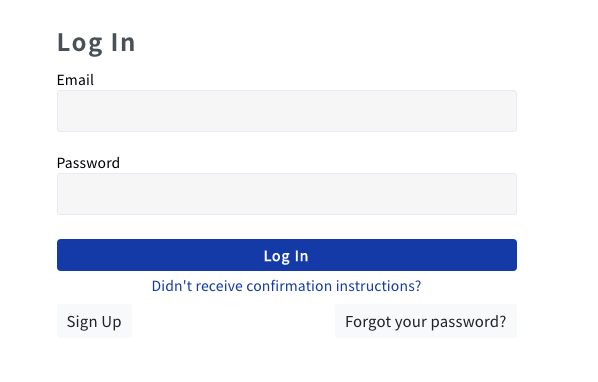The height and width of the screenshot is (382, 598).
Task: Follow the blue confirmation instructions link
Action: pos(286,286)
